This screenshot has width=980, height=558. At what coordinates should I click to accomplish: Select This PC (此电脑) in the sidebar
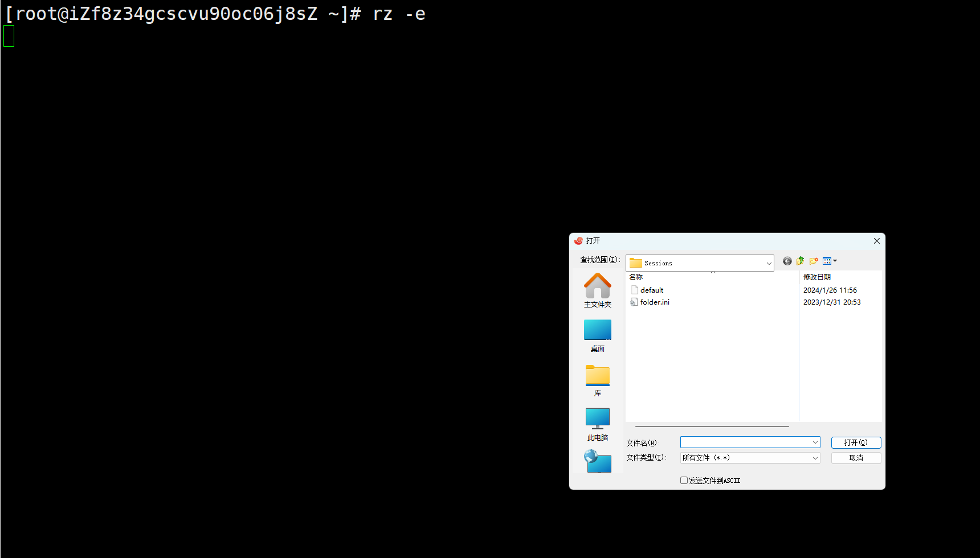click(x=597, y=424)
